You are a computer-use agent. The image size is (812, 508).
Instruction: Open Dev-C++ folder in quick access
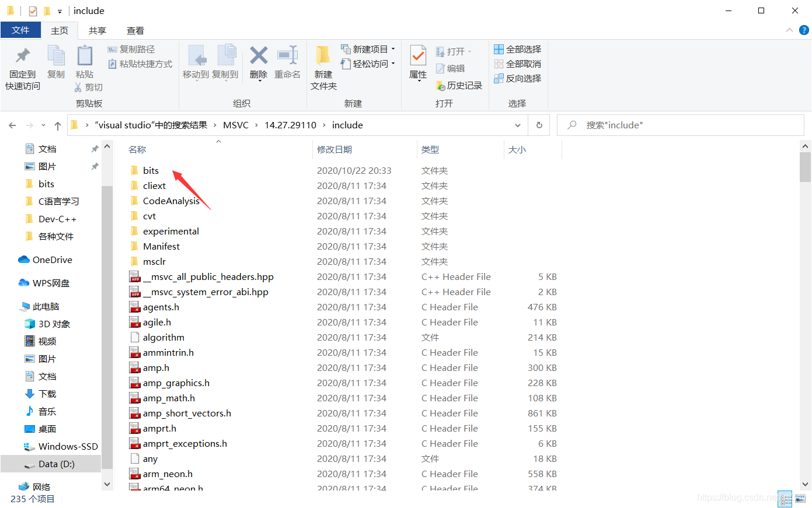57,219
